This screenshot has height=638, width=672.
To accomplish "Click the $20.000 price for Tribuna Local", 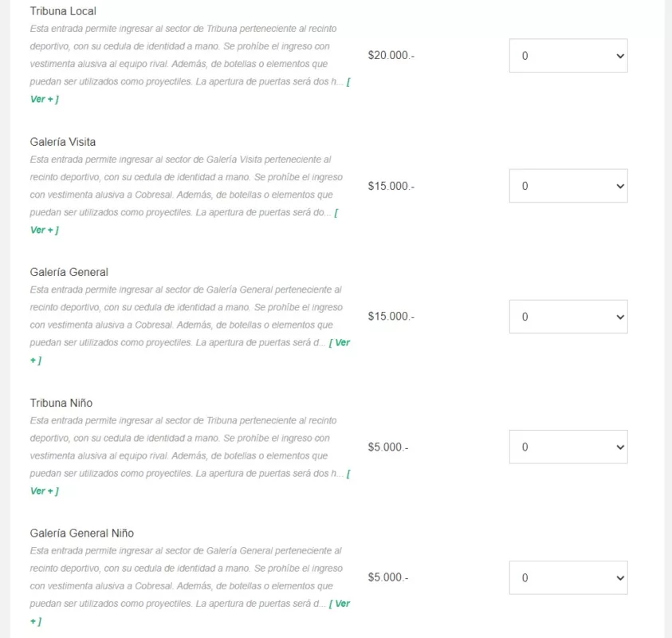I will (x=391, y=56).
